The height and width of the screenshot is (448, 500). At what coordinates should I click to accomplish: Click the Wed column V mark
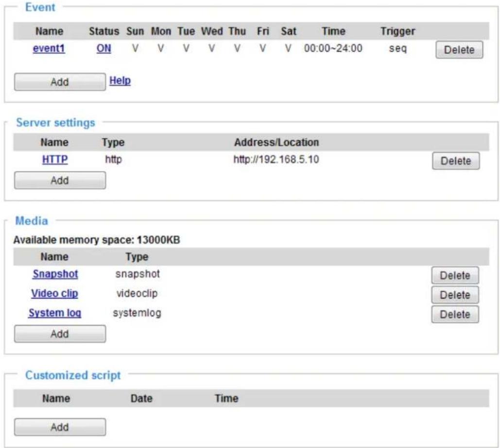click(x=212, y=49)
